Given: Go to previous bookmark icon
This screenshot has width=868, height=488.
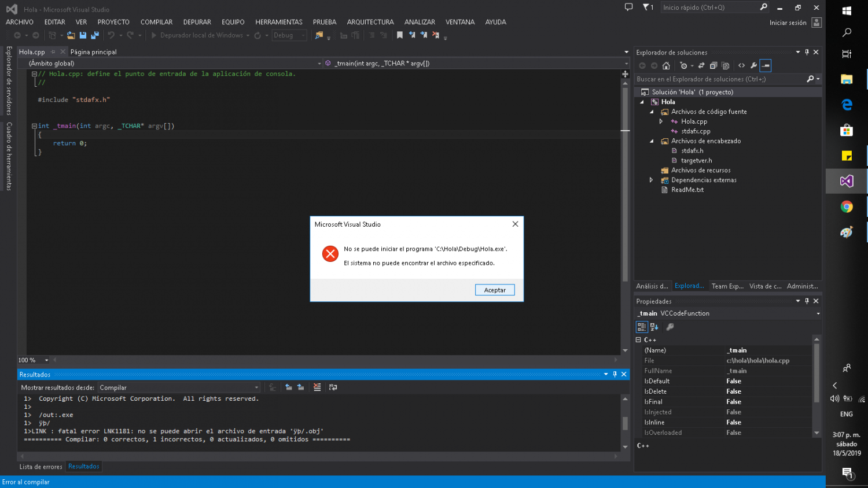Looking at the screenshot, I should point(412,35).
